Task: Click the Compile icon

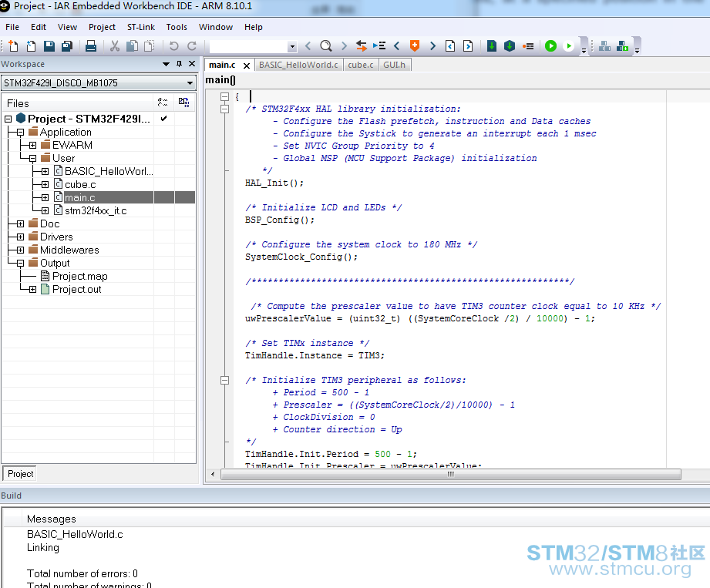Action: [492, 46]
